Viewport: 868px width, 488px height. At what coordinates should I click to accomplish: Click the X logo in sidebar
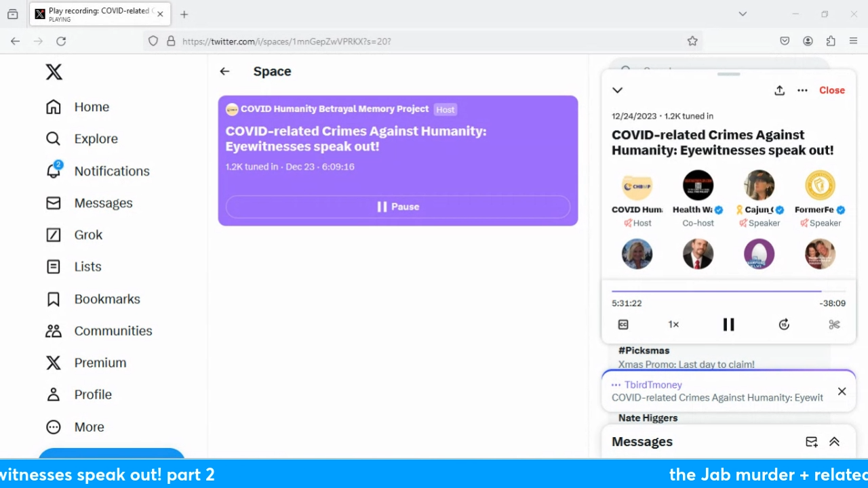(x=54, y=72)
